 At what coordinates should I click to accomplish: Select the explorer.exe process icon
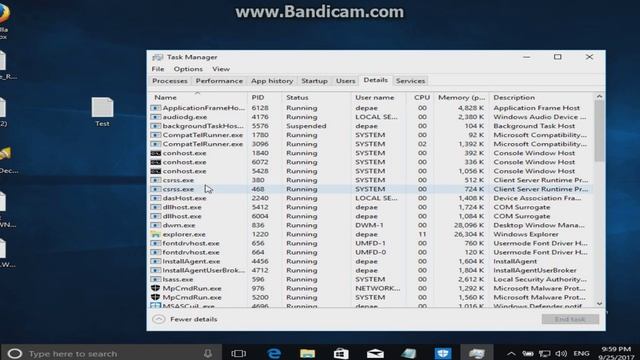[156, 234]
